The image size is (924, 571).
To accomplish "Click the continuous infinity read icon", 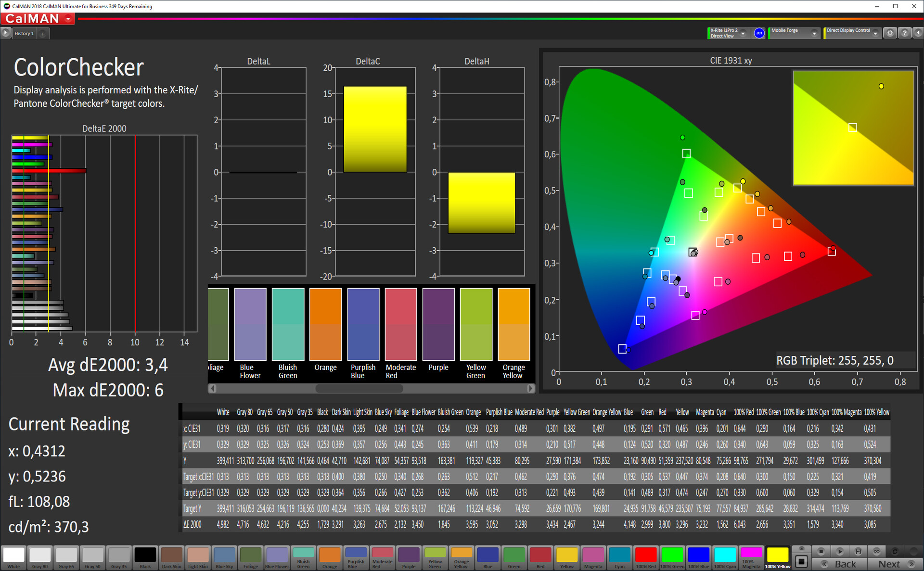I will pyautogui.click(x=876, y=551).
